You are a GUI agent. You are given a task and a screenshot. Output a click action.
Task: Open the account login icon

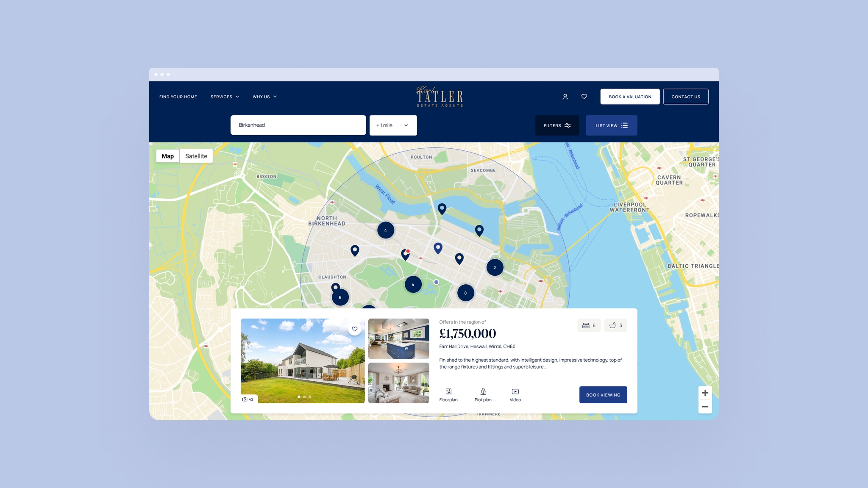[565, 97]
